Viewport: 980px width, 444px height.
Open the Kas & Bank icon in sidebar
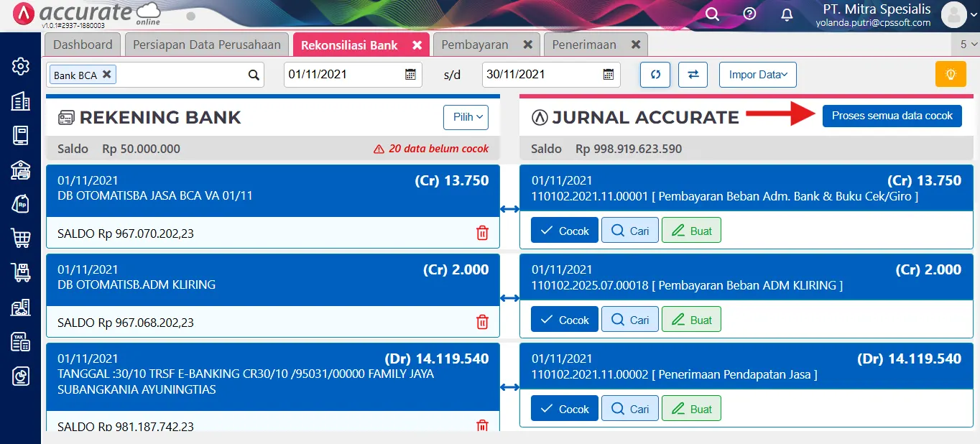[19, 170]
